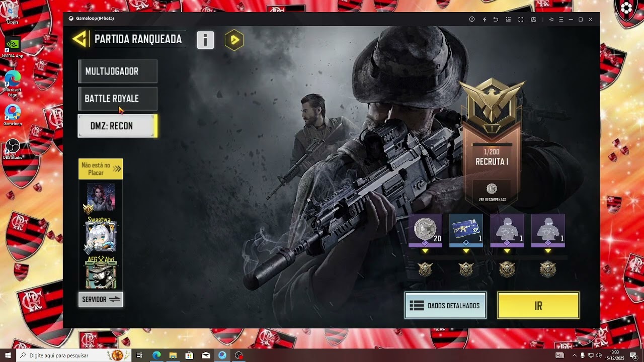
Task: Click the microphone tray icon
Action: [582, 355]
